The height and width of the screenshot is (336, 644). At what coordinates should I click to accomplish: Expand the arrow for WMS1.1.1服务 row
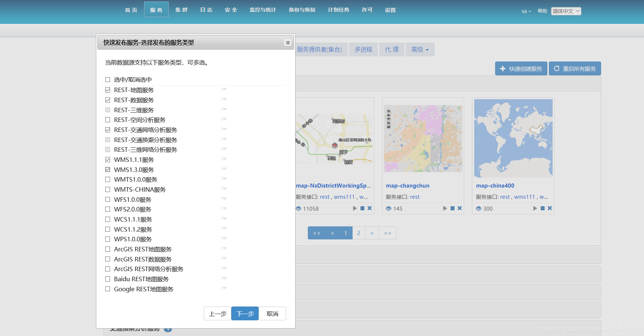tap(225, 159)
